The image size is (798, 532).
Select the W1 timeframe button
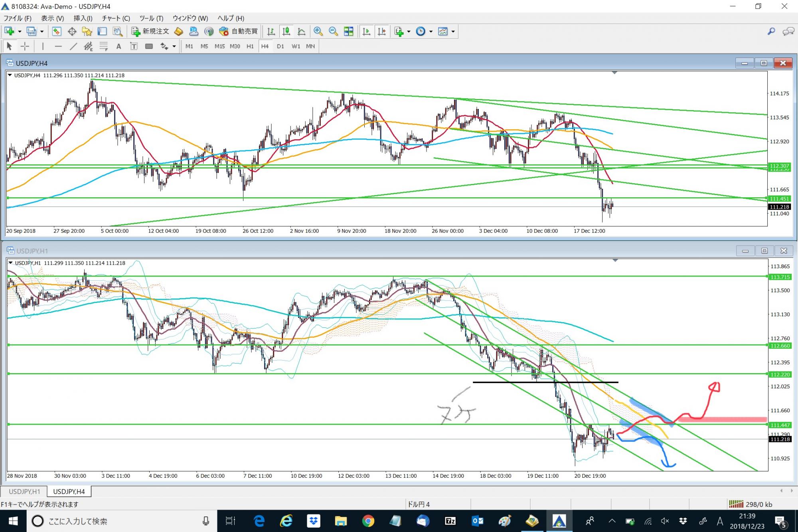(x=296, y=46)
